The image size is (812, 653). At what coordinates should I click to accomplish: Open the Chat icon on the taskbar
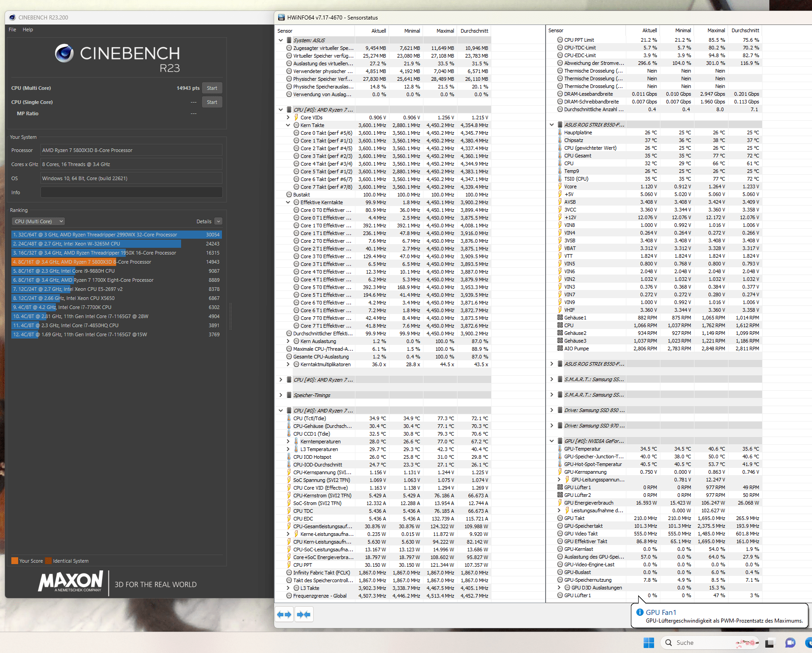[x=790, y=643]
